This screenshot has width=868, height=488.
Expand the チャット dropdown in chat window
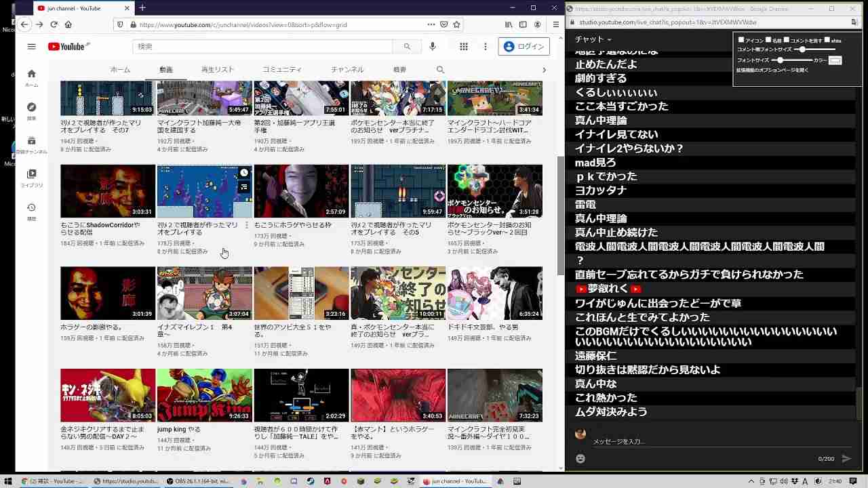coord(593,39)
